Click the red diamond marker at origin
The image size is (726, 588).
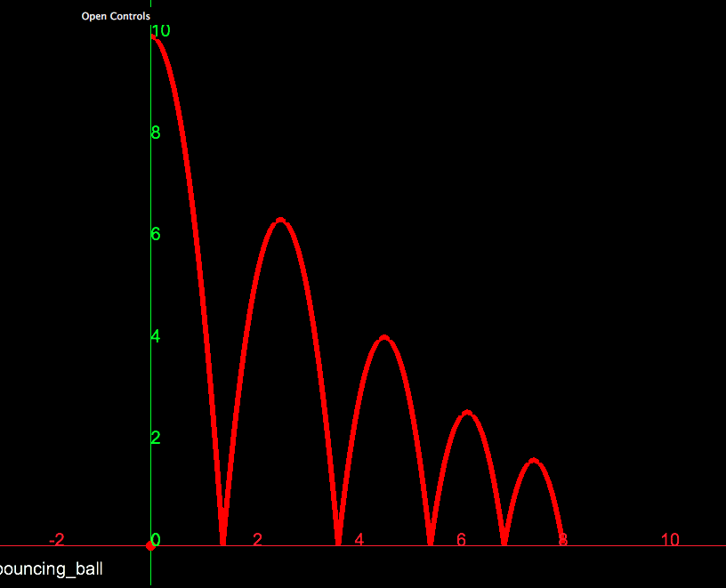point(150,545)
